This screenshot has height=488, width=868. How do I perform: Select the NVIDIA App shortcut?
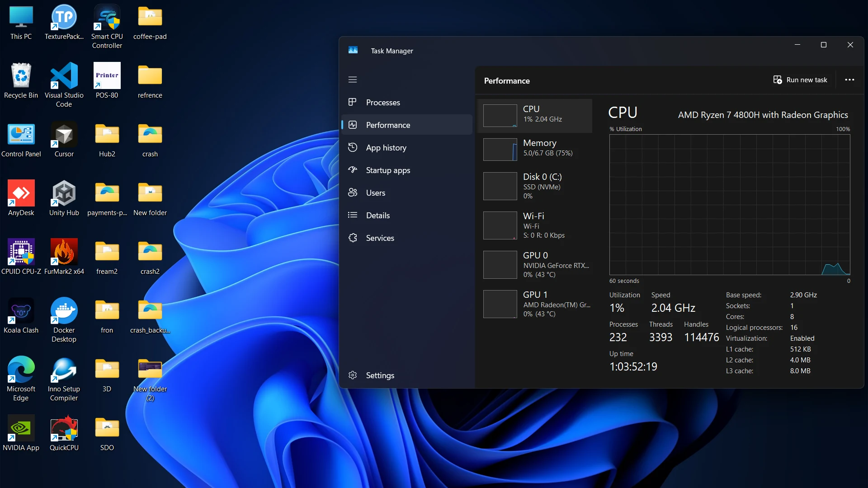(x=21, y=434)
